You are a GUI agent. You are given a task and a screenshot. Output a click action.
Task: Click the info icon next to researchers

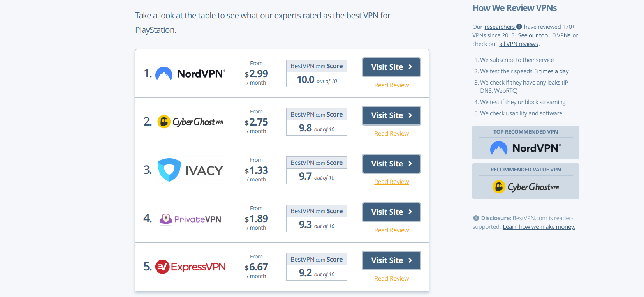519,27
